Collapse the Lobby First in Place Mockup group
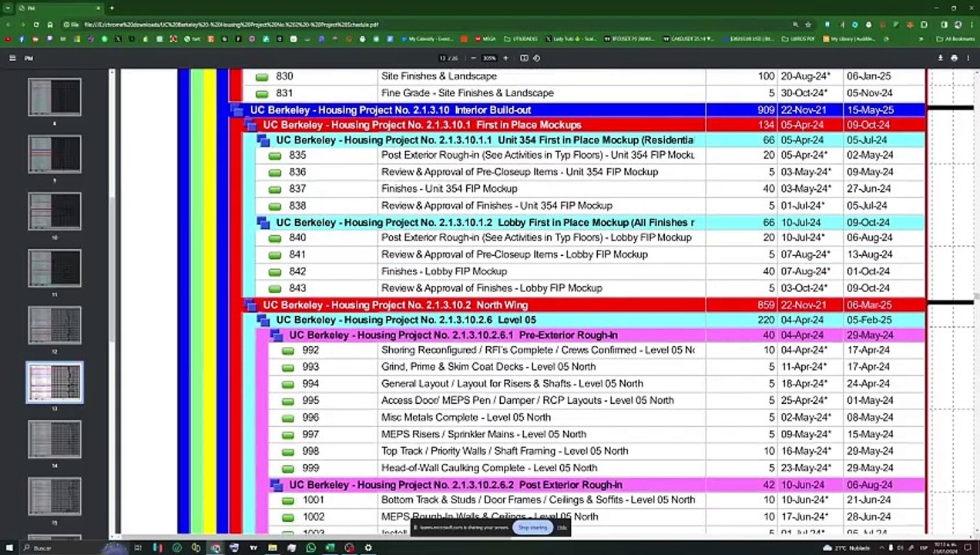Image resolution: width=980 pixels, height=555 pixels. 263,224
